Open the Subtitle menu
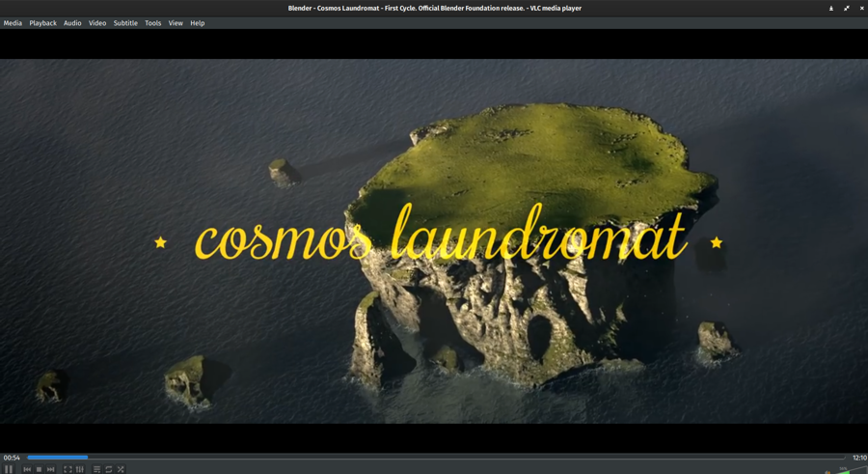Screen dimensions: 868x474 pos(125,23)
